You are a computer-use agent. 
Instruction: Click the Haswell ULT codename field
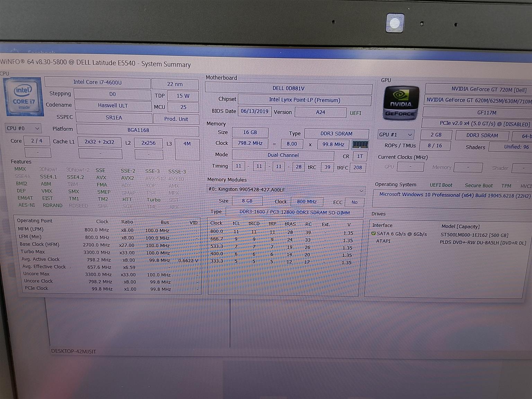click(x=113, y=105)
